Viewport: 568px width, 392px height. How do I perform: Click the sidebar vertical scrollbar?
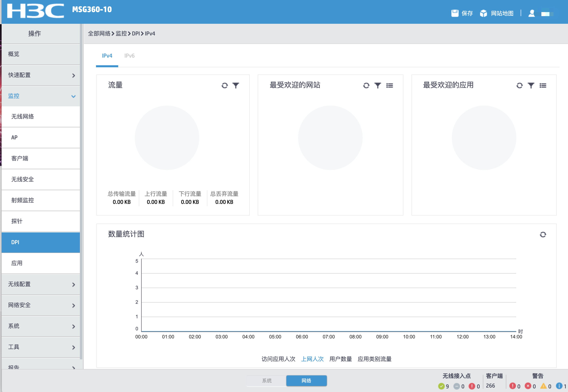tap(81, 192)
